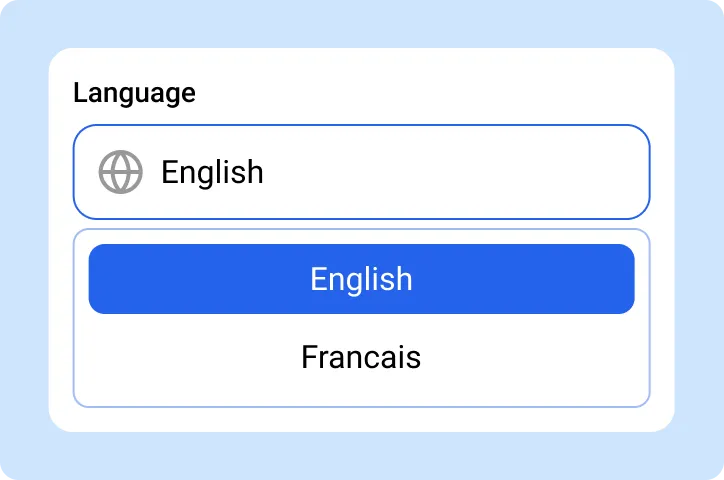This screenshot has width=724, height=480.
Task: Pick the Francais entry below English
Action: tap(361, 357)
